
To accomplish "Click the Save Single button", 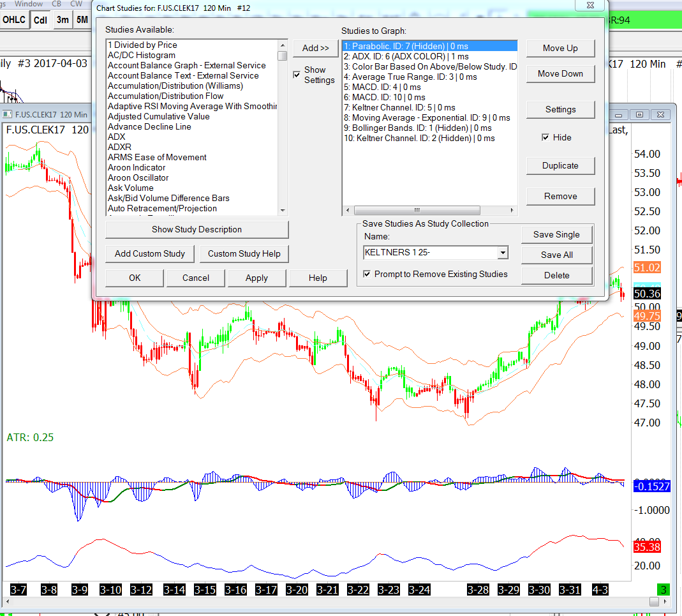I will [557, 235].
